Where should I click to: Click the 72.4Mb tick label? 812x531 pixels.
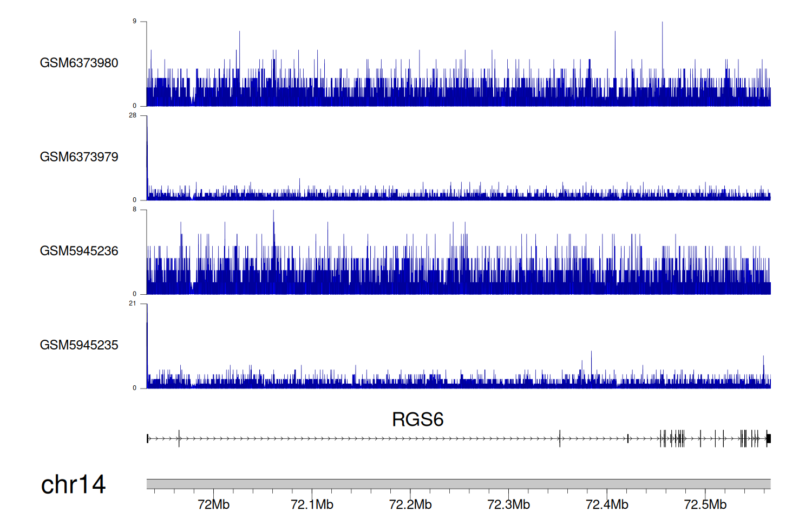pos(607,504)
